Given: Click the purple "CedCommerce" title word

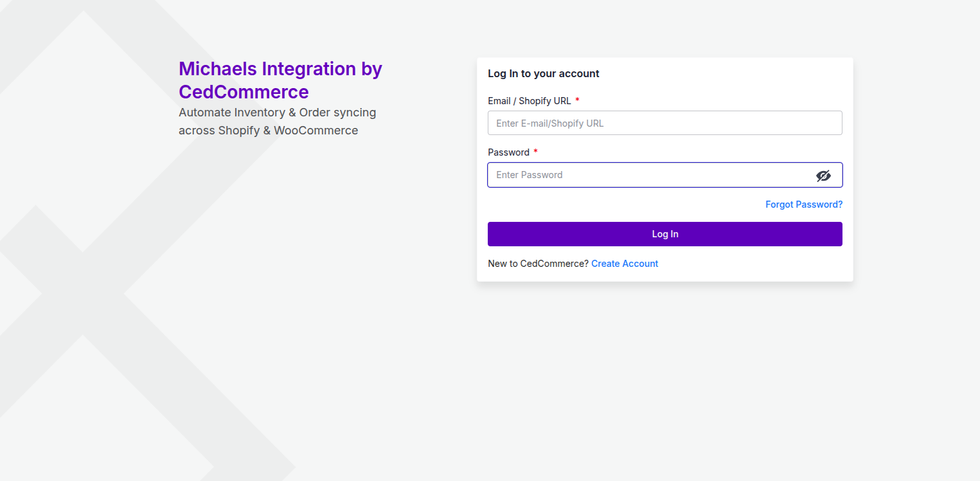Looking at the screenshot, I should pos(244,92).
